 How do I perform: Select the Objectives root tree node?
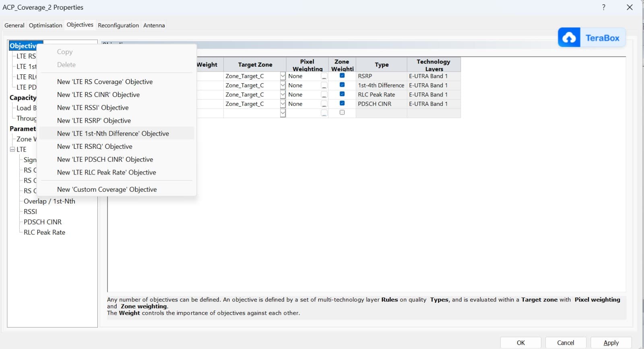pos(23,46)
